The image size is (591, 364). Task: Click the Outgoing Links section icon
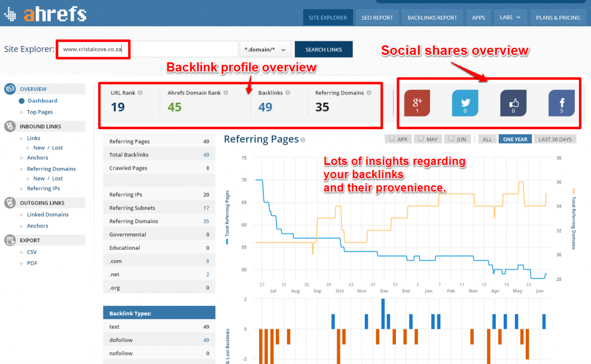10,202
